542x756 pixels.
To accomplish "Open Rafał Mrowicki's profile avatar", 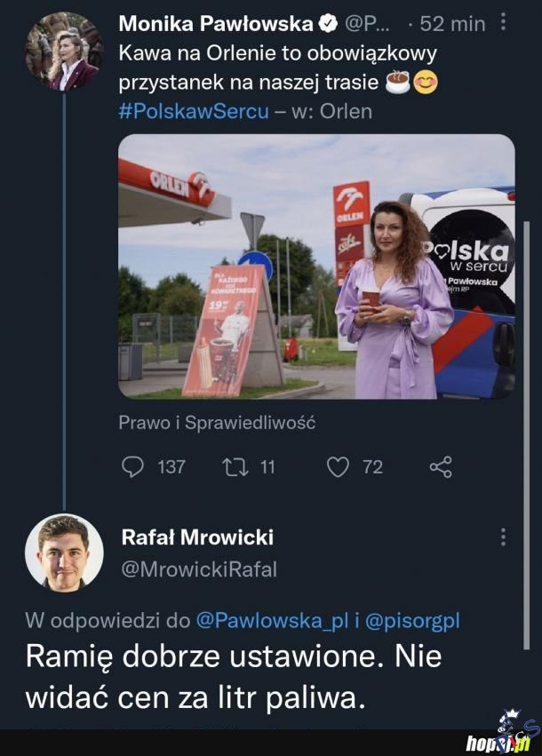I will (x=63, y=552).
